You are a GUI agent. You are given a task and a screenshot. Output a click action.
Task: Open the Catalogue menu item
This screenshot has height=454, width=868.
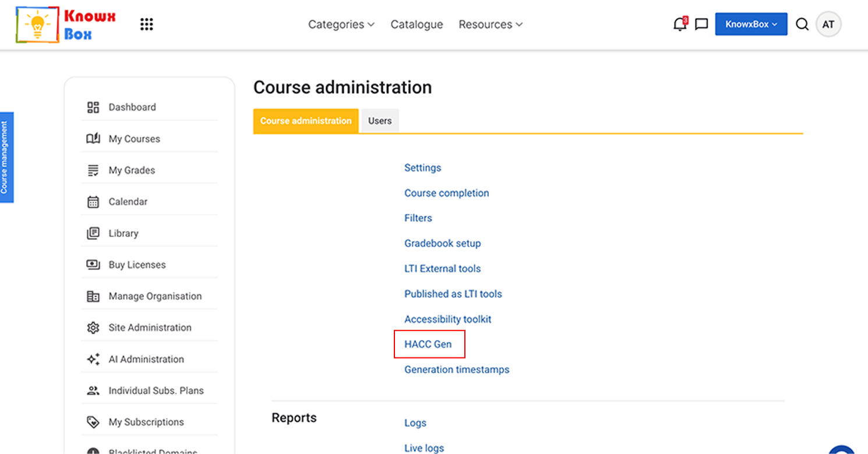point(417,24)
